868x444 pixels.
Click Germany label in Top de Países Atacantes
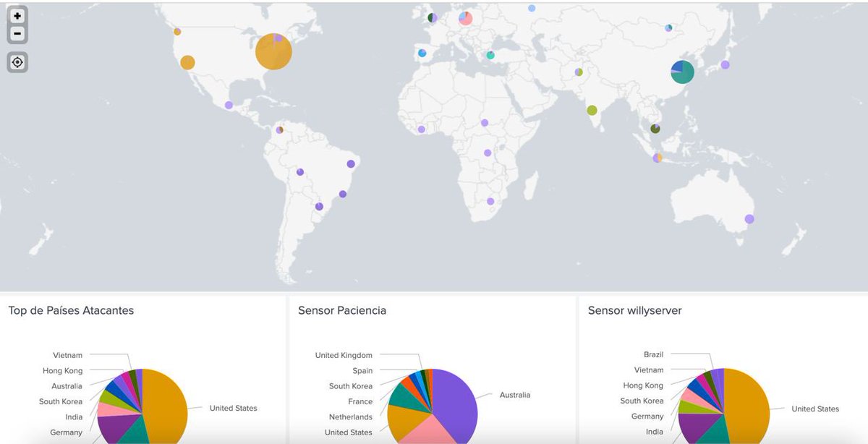point(67,432)
